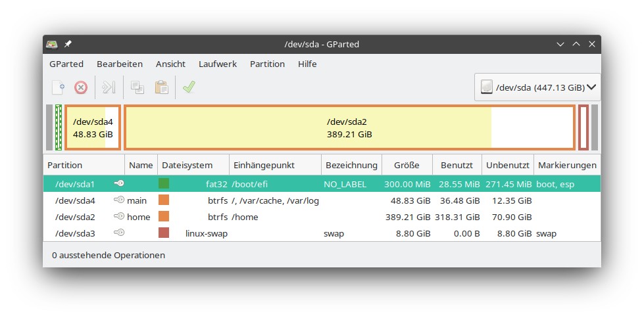644x318 pixels.
Task: Sort by the Dateisystem column header
Action: click(x=187, y=166)
